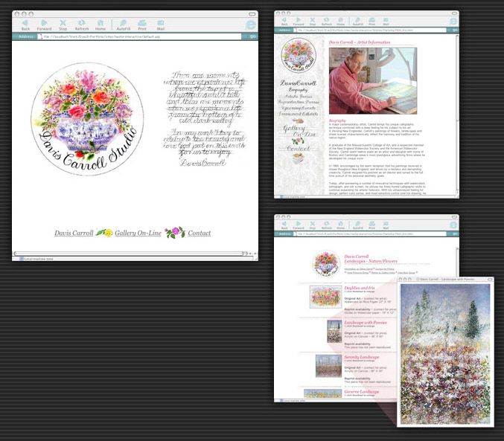Click Refresh in the Artist Information window

327,22
